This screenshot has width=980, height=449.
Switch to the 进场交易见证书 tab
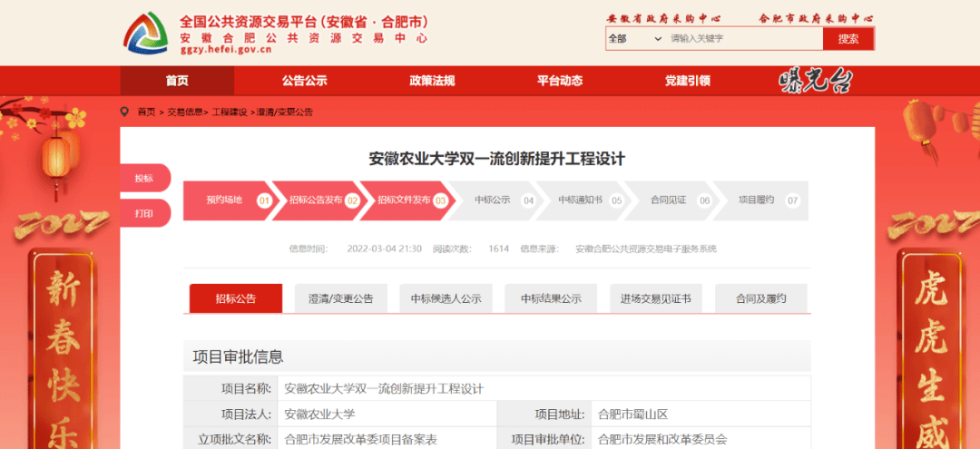656,298
